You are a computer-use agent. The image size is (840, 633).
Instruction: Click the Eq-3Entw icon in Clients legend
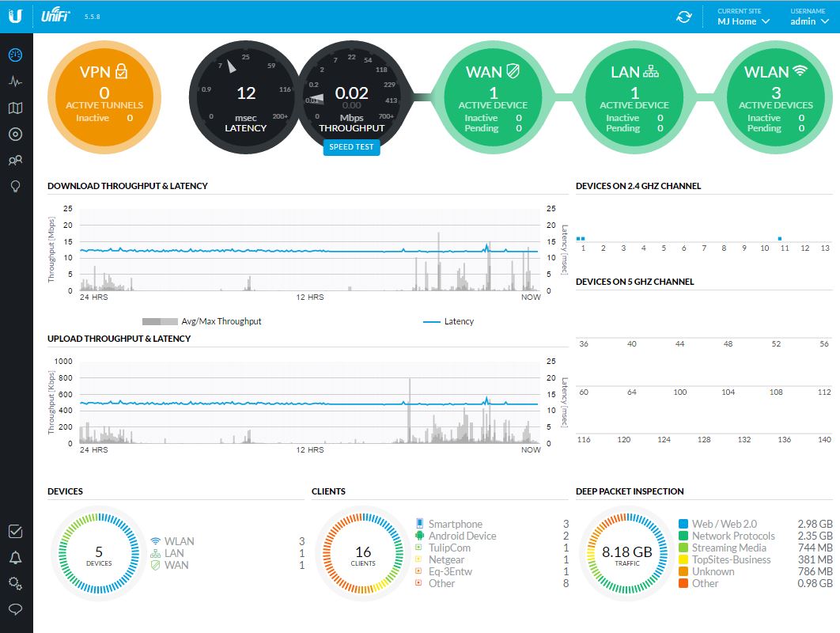coord(419,570)
